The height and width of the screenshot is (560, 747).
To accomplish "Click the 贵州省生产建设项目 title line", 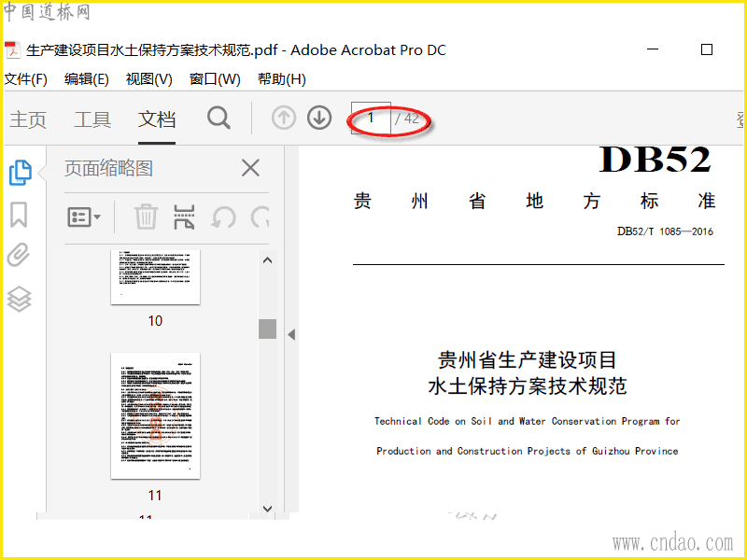I will coord(528,359).
